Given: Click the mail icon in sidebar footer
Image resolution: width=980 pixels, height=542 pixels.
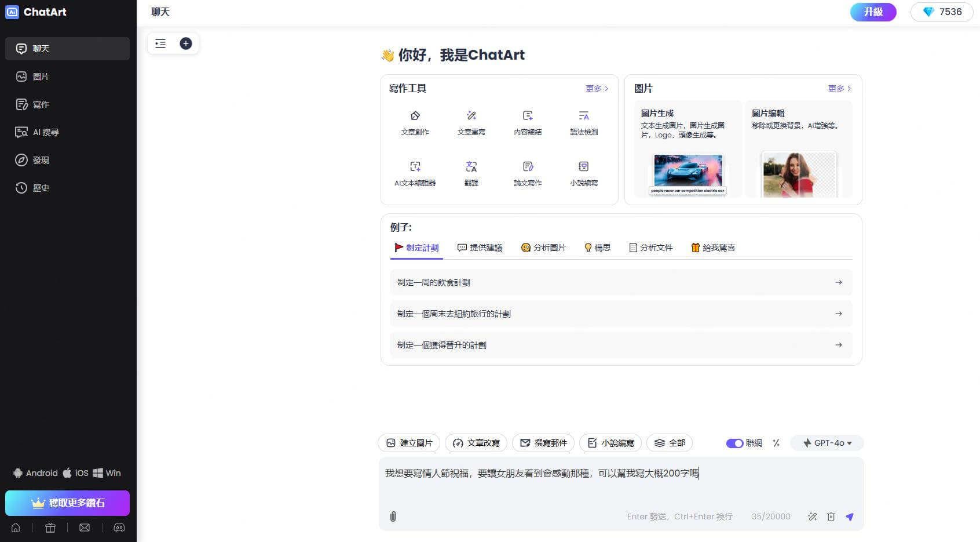Looking at the screenshot, I should click(x=85, y=528).
